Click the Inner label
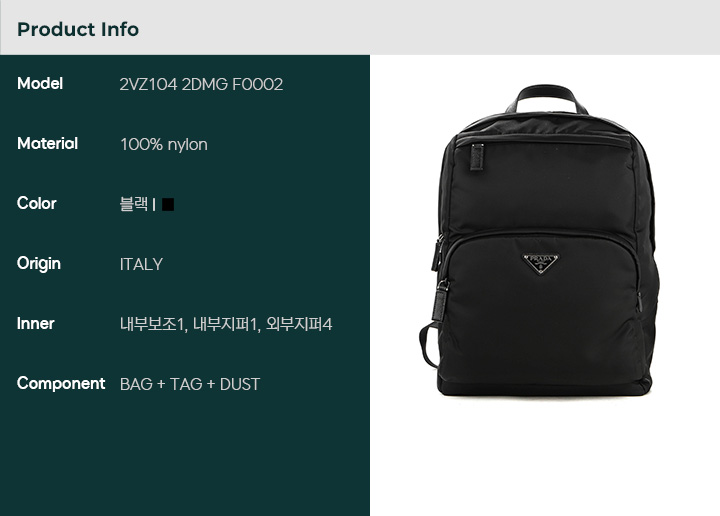Screen dimensions: 720x516 (x=36, y=324)
